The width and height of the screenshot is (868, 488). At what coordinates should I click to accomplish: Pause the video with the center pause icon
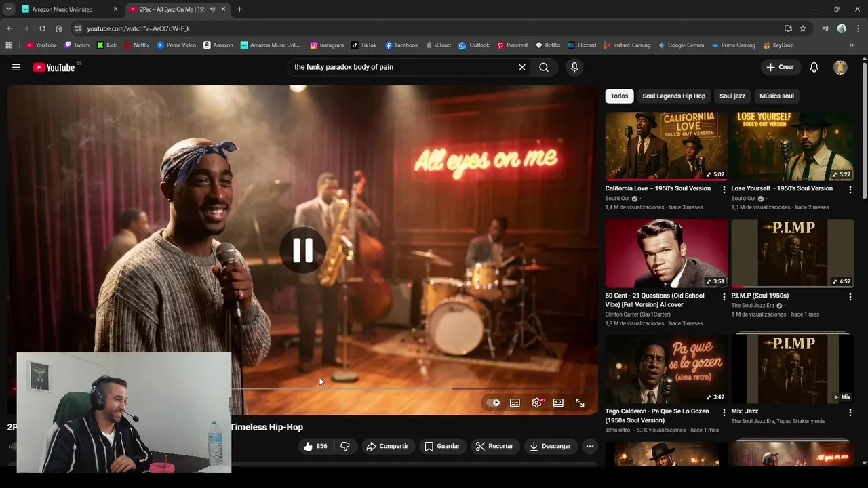302,250
